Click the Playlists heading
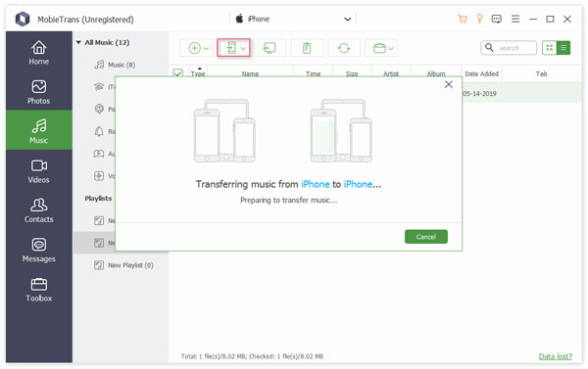588x369 pixels. (98, 198)
